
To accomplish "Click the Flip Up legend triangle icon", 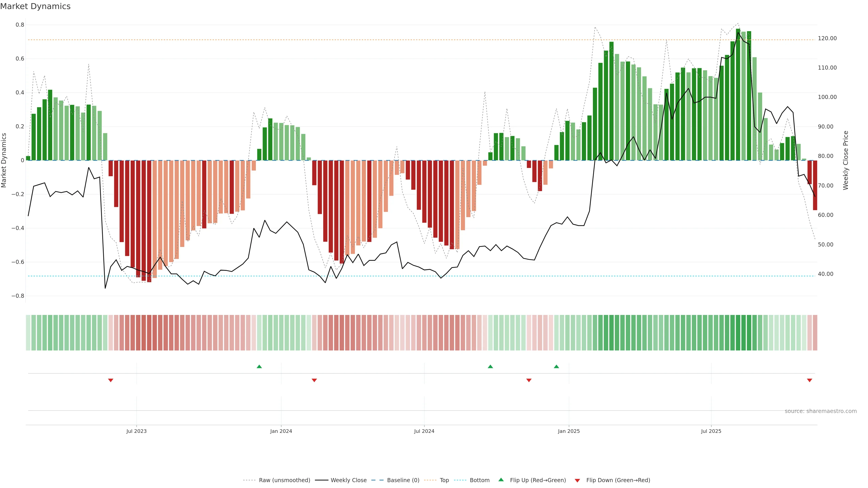I will click(x=501, y=480).
